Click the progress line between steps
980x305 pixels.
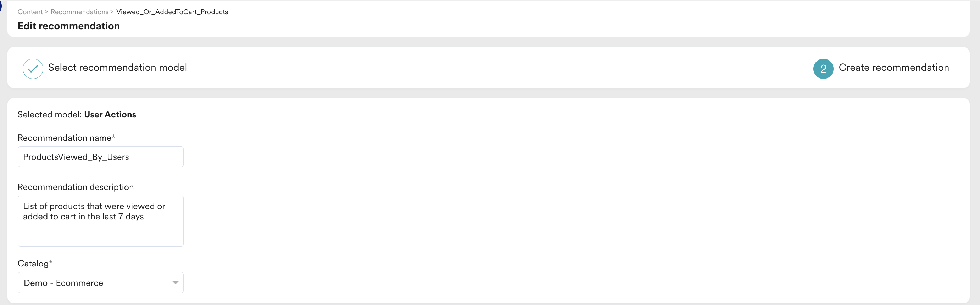[500, 69]
